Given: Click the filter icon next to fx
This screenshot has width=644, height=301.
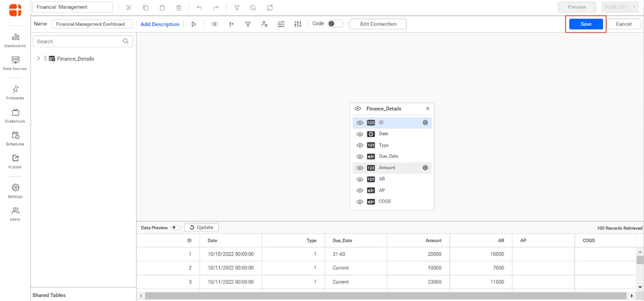Looking at the screenshot, I should point(247,24).
